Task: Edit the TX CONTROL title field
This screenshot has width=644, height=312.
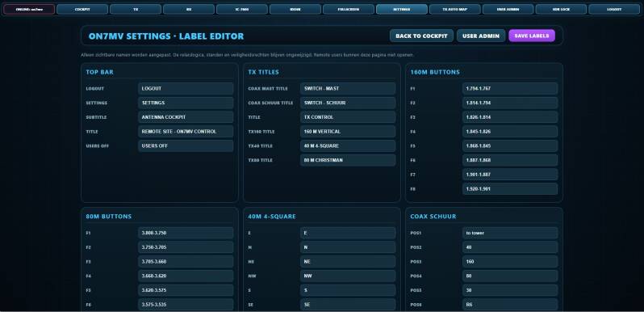Action: (348, 117)
